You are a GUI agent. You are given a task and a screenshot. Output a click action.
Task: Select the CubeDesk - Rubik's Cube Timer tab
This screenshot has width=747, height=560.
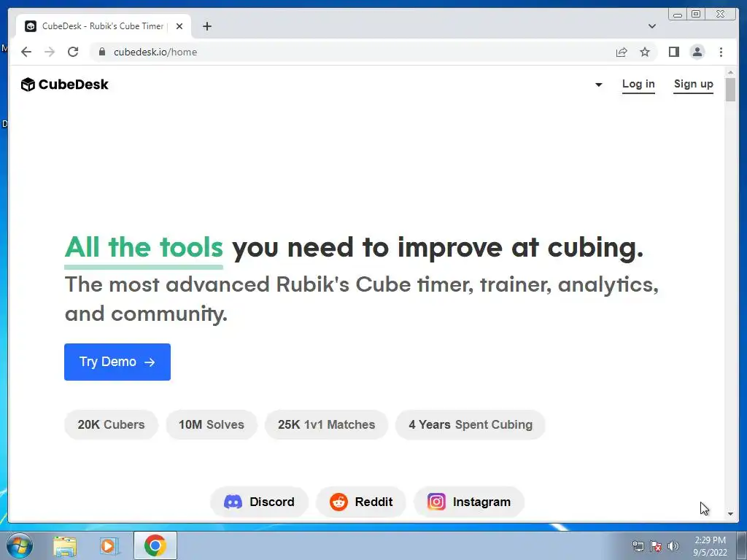coord(102,26)
